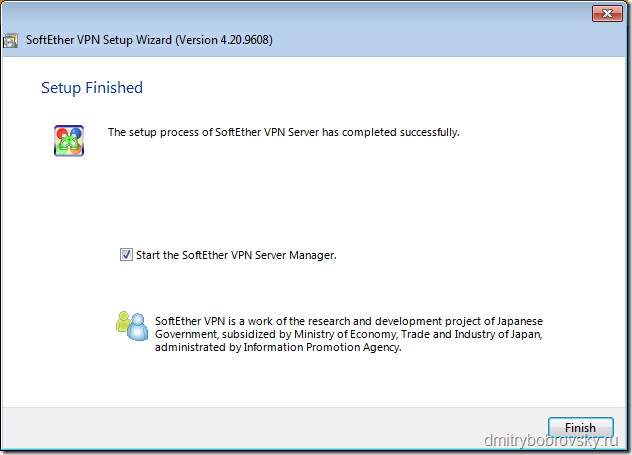
Task: Click the two-people users icon
Action: 132,326
